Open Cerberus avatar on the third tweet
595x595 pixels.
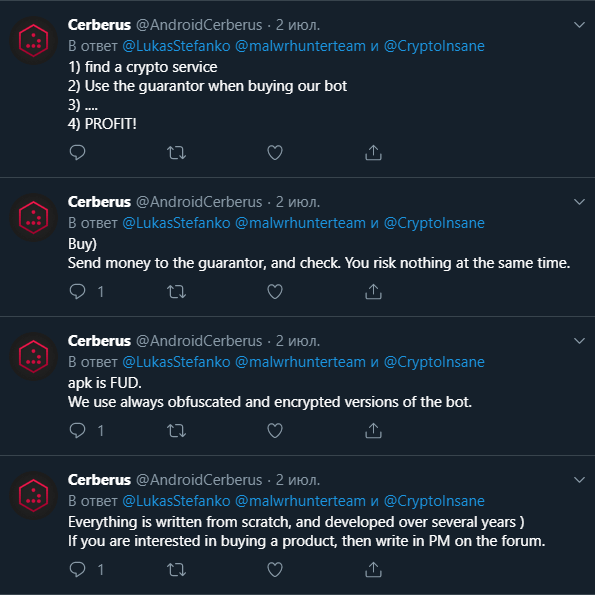(x=33, y=356)
